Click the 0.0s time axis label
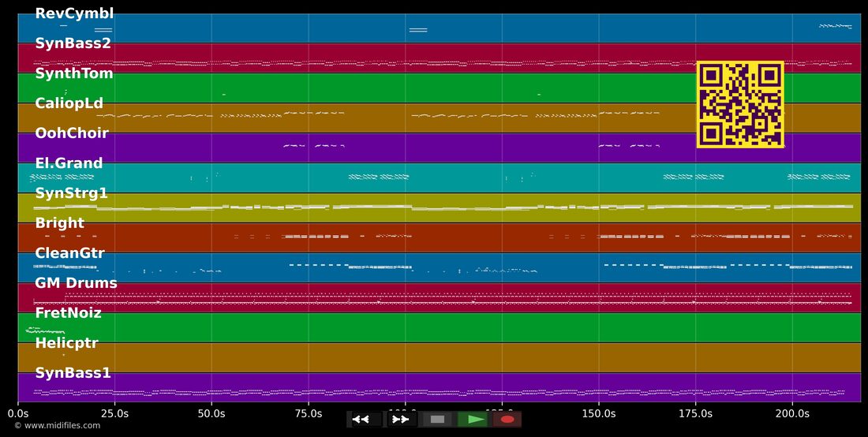 [x=17, y=414]
